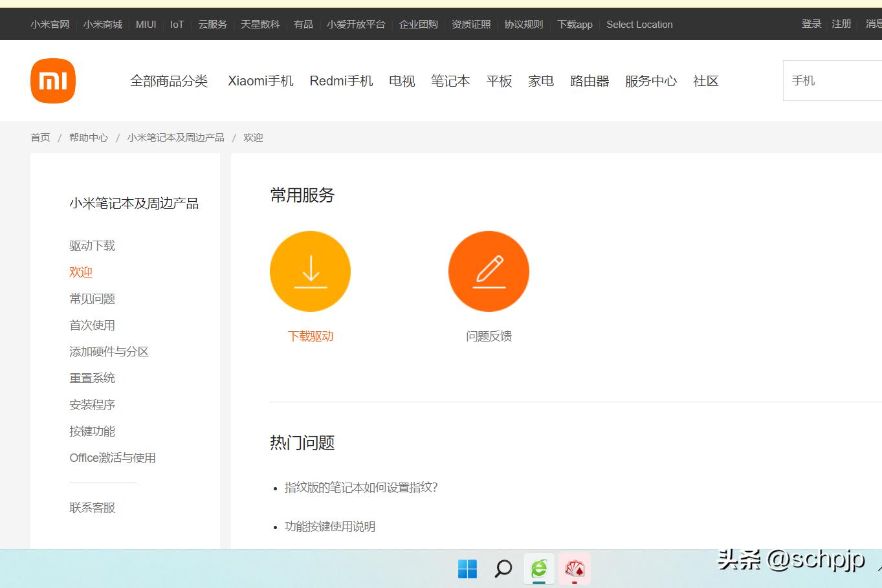Open the Select Location selector
Viewport: 882px width, 588px height.
pos(639,24)
